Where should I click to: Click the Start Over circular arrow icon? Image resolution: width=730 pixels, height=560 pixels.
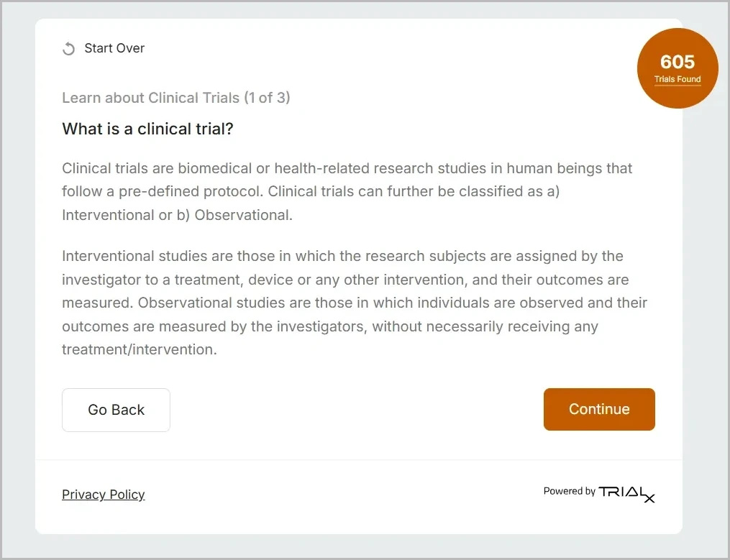coord(69,49)
